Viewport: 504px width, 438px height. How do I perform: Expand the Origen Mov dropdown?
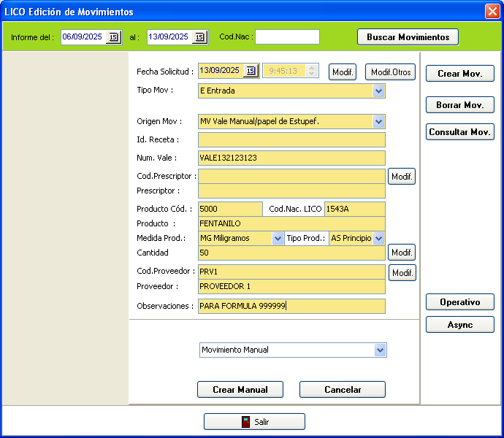coord(378,122)
